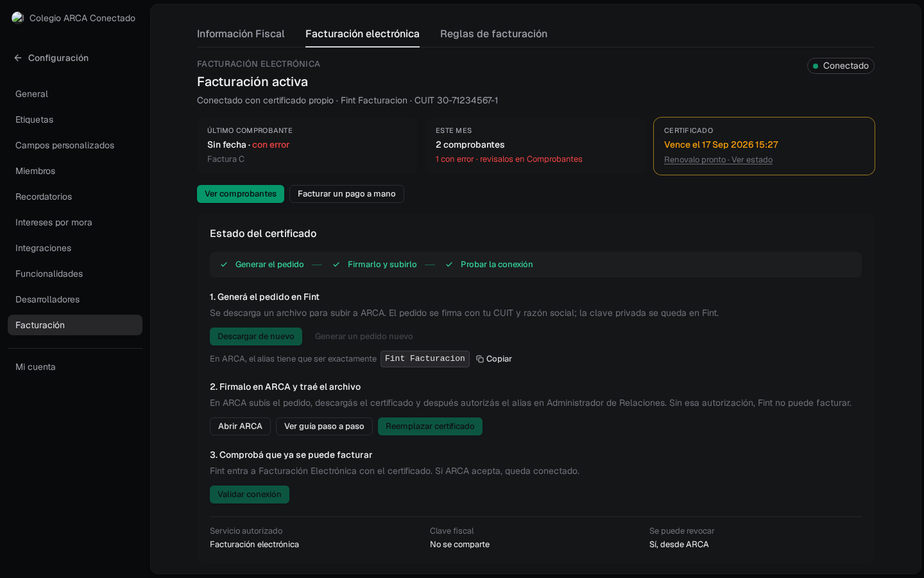Click the Colegio ARCA Conectado logo icon
This screenshot has height=578, width=924.
17,17
